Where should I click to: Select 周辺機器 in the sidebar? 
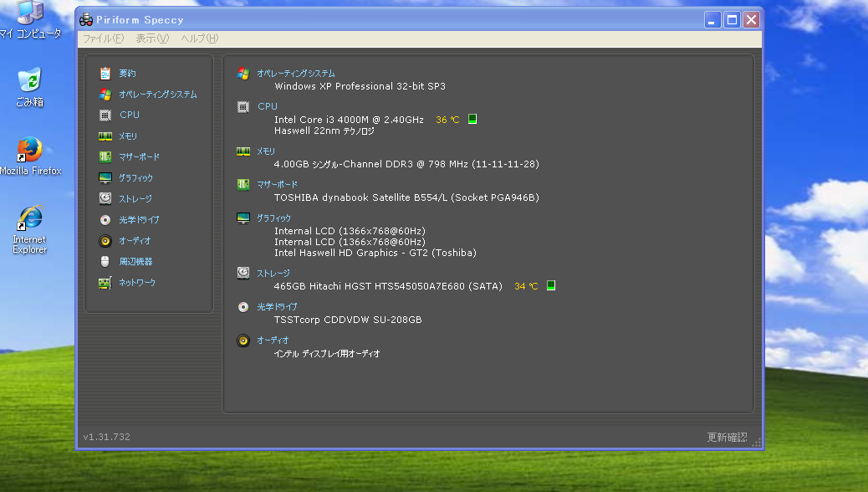coord(135,262)
